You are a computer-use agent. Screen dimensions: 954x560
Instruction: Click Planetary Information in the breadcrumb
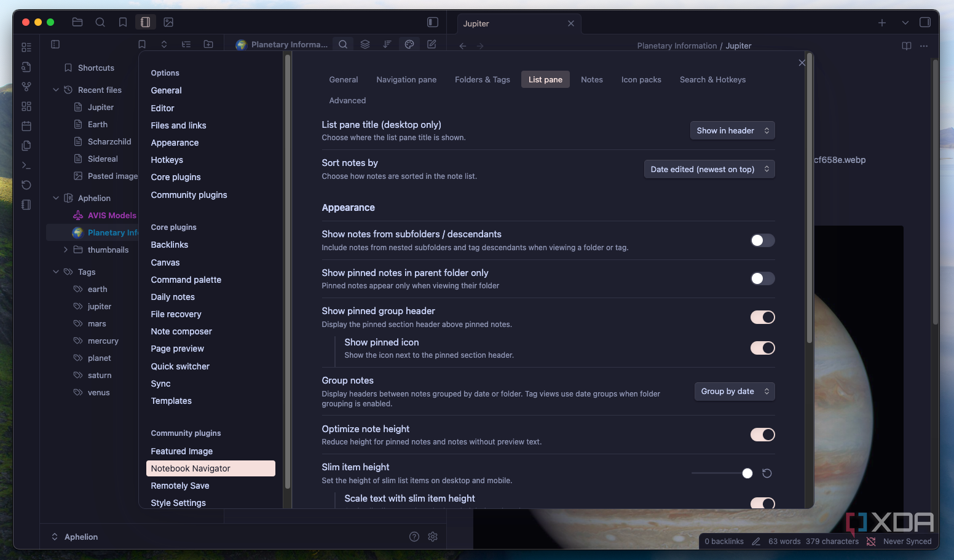pos(677,45)
